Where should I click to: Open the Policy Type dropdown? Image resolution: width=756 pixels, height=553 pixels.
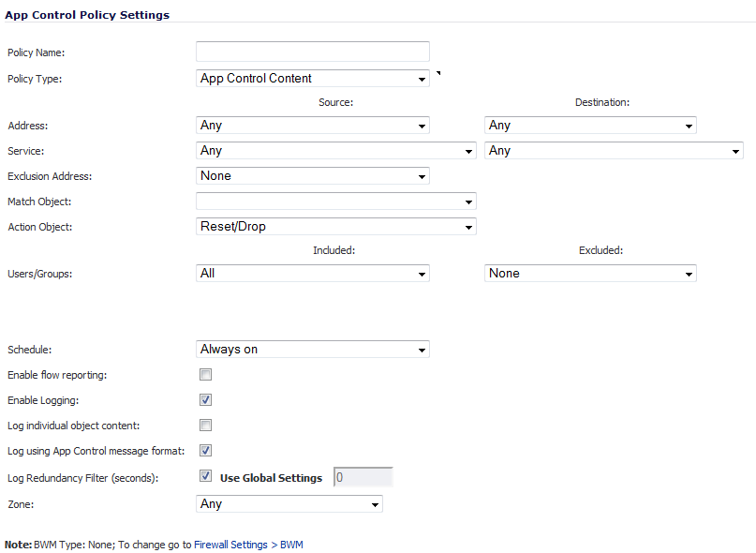pos(313,78)
